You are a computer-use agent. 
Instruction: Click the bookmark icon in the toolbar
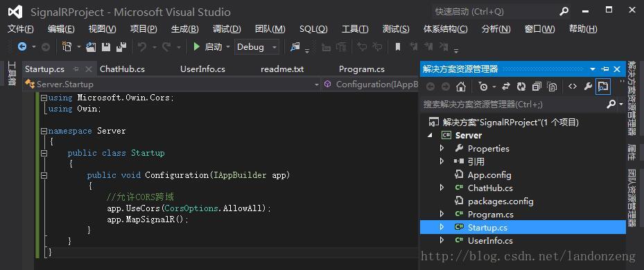click(398, 47)
